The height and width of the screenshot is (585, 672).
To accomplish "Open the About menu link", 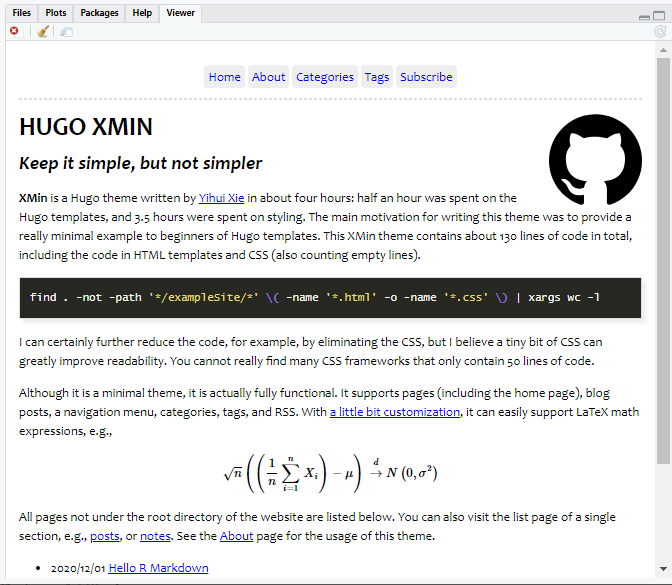I will pos(268,77).
